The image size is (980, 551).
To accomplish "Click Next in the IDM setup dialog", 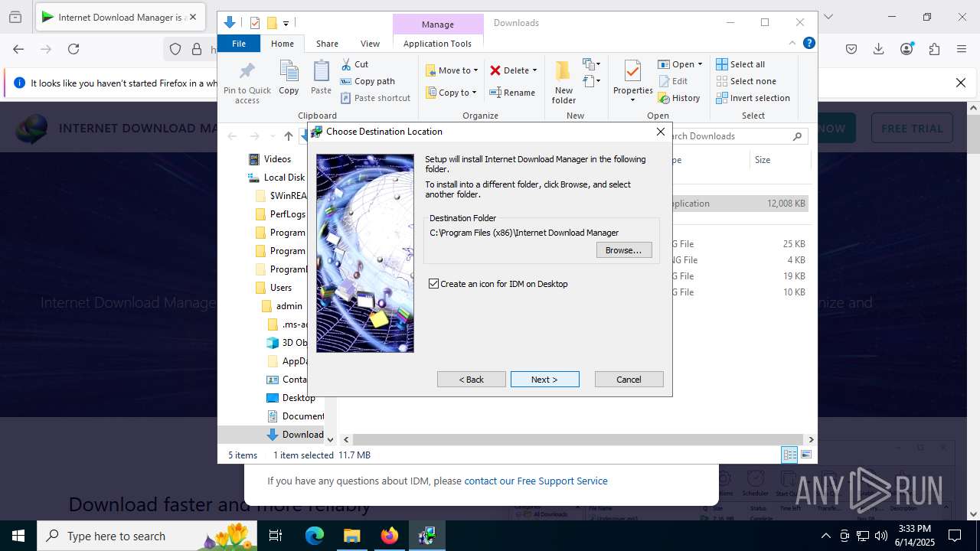I will (544, 380).
